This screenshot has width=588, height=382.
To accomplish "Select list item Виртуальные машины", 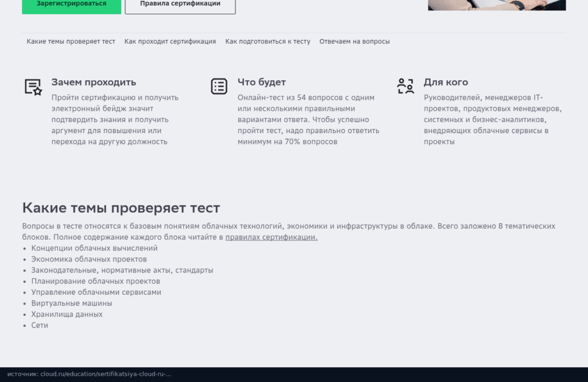I will (72, 303).
